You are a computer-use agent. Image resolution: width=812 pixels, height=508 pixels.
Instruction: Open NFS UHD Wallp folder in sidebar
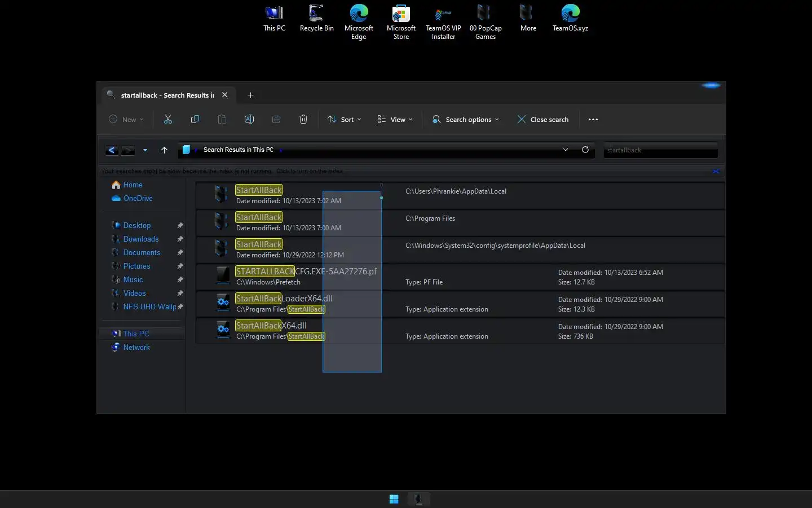pyautogui.click(x=149, y=306)
